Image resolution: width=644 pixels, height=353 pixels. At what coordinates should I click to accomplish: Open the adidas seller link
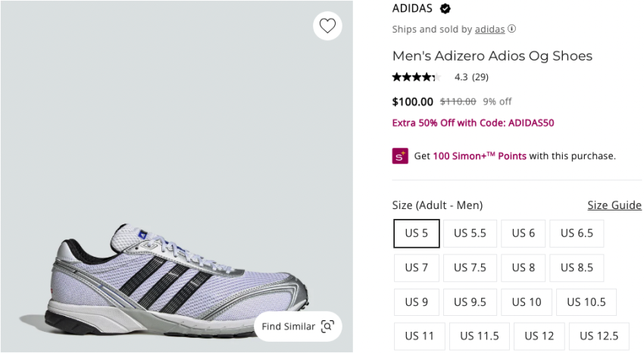point(489,30)
